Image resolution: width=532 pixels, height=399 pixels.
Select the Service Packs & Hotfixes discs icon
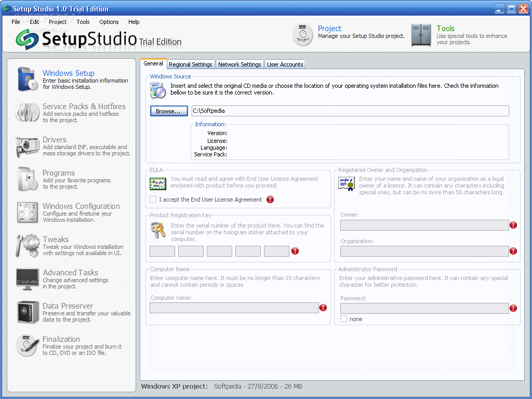[27, 112]
